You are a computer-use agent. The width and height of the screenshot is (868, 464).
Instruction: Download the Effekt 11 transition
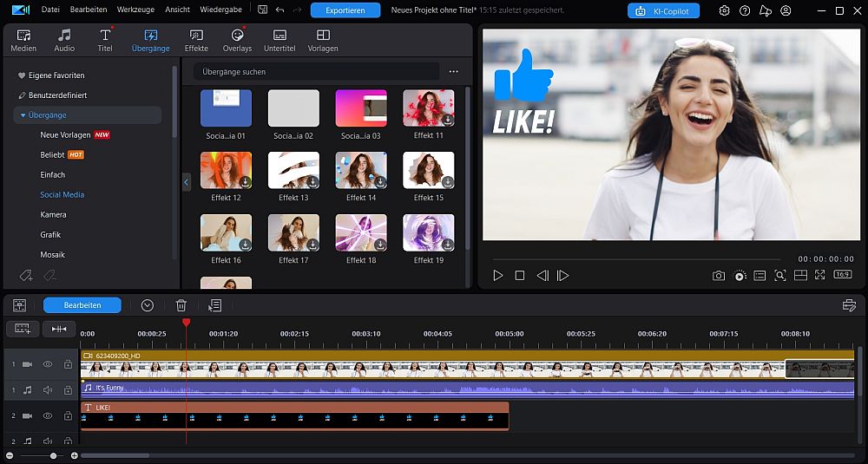[447, 120]
